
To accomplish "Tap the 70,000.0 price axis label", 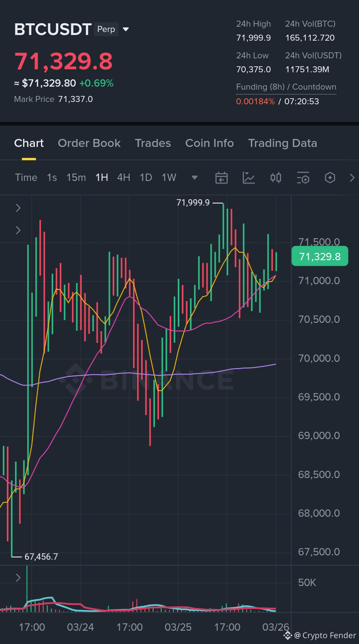I will (319, 358).
